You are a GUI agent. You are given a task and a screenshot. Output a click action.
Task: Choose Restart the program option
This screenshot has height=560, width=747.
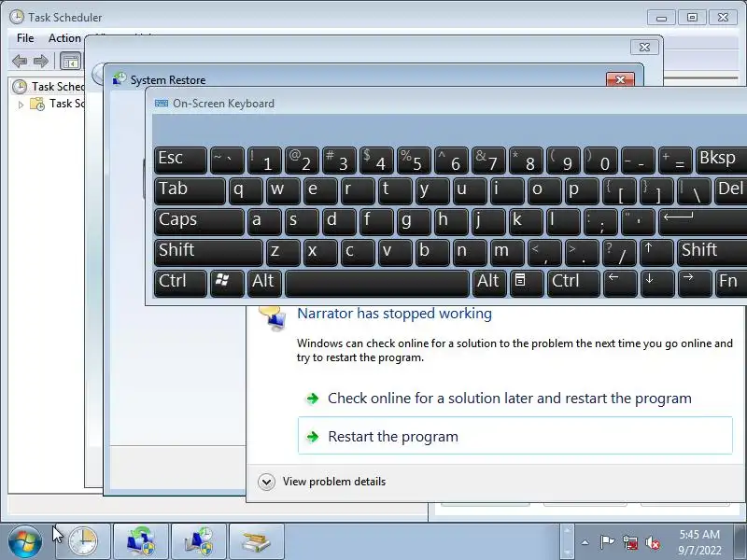[515, 436]
